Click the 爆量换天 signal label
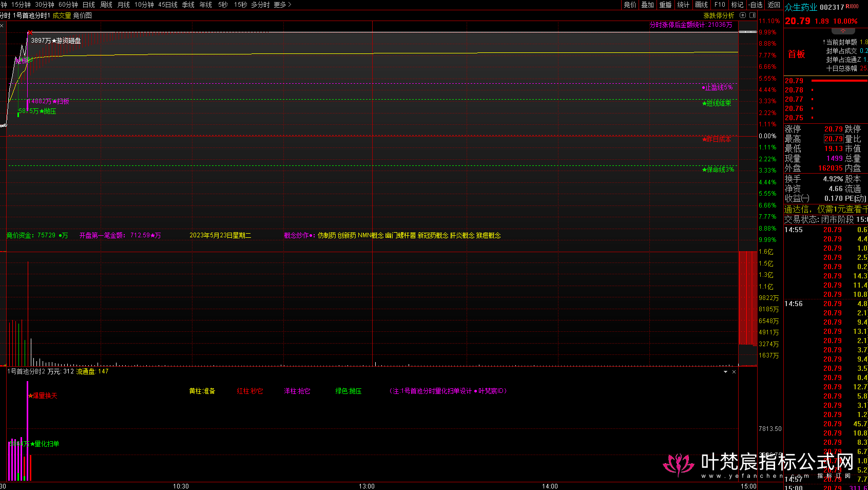Image resolution: width=868 pixels, height=490 pixels. [x=43, y=396]
